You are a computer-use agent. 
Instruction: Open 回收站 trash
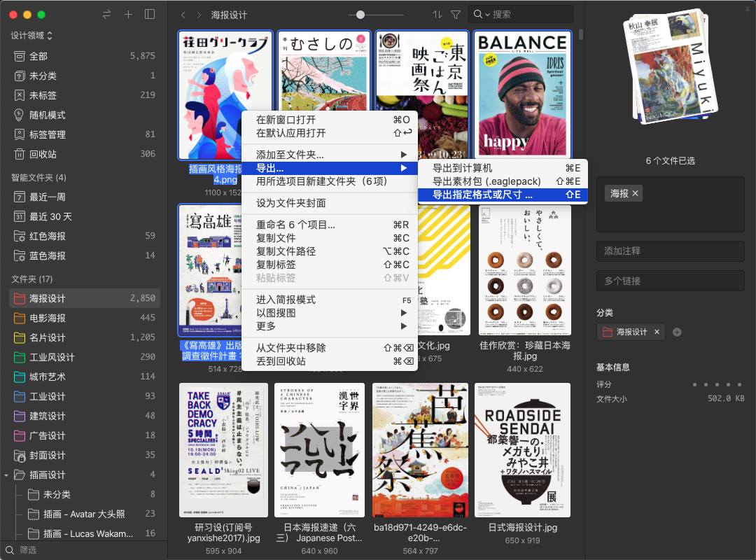click(x=85, y=154)
